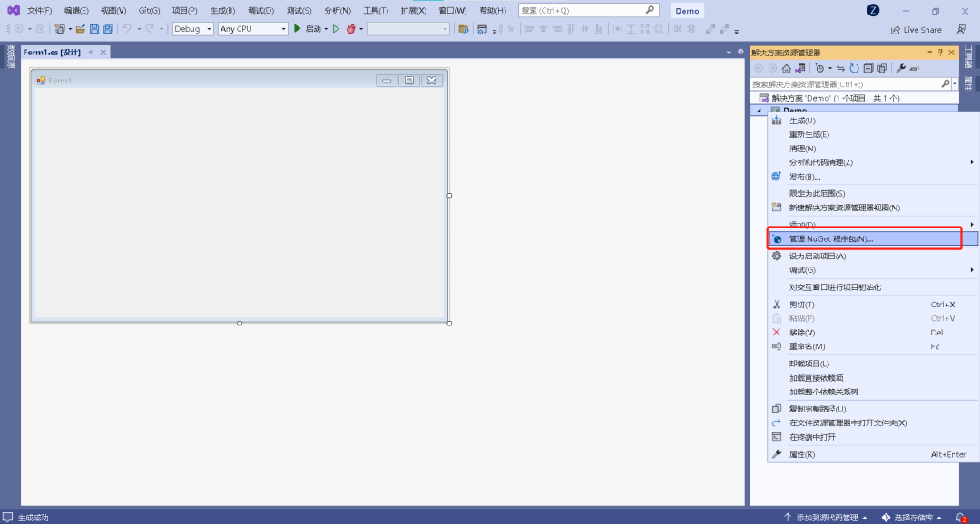
Task: Click Add to Source Control in status bar
Action: click(826, 518)
